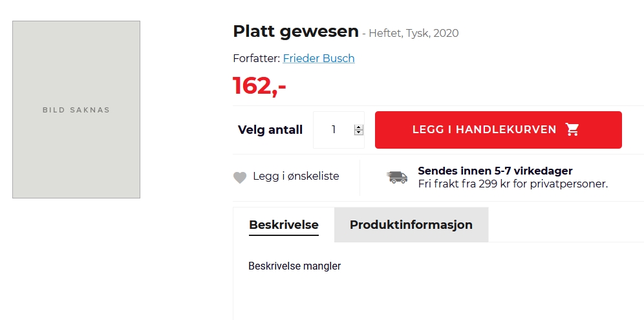Click the Sendes innen 5-7 virkedager text

495,171
